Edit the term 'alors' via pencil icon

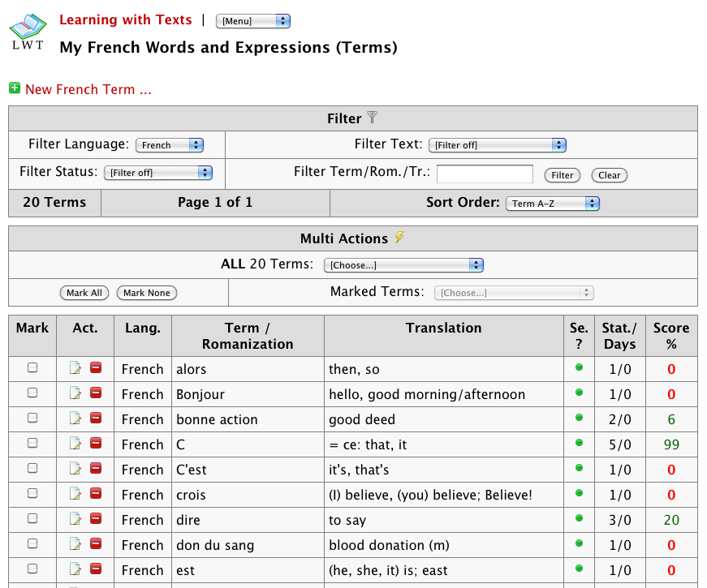click(x=76, y=369)
